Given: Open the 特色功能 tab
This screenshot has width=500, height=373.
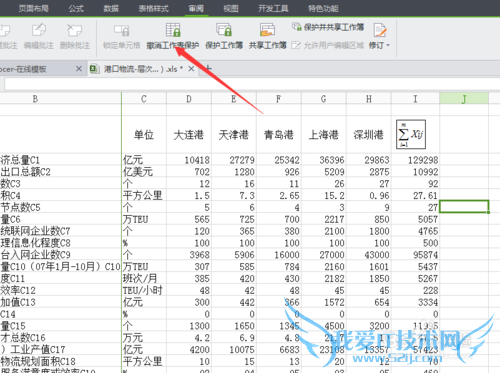Looking at the screenshot, I should (323, 8).
